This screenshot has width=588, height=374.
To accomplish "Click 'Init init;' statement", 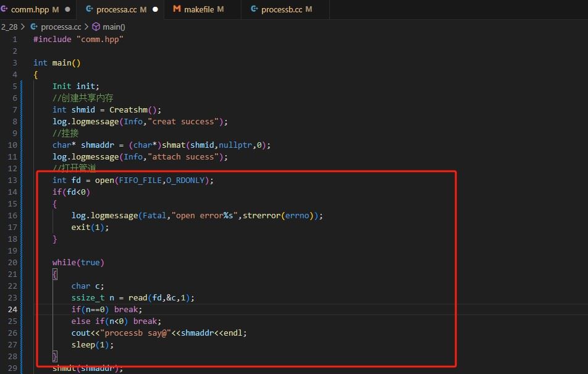I will (76, 87).
